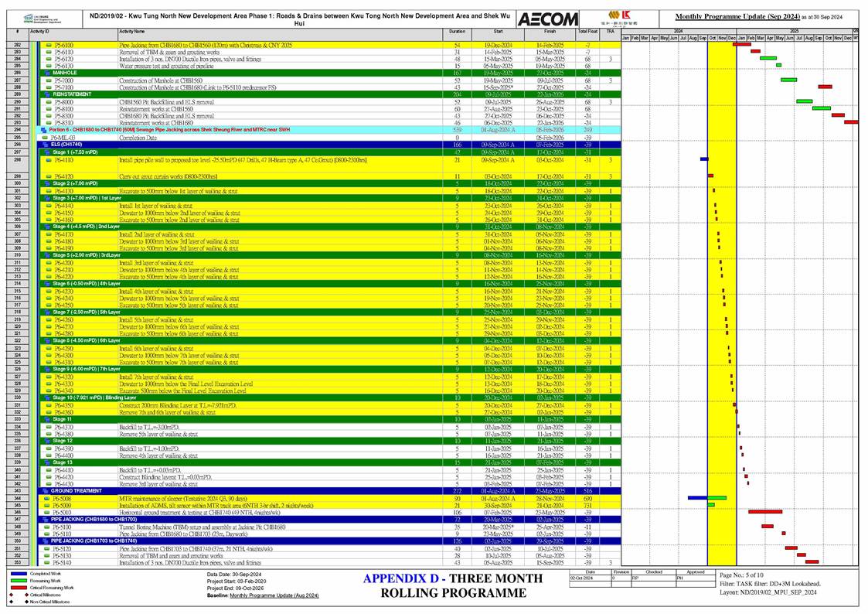The image size is (868, 614).
Task: Click the red Gantt bar for P5-6100
Action: 741,45
